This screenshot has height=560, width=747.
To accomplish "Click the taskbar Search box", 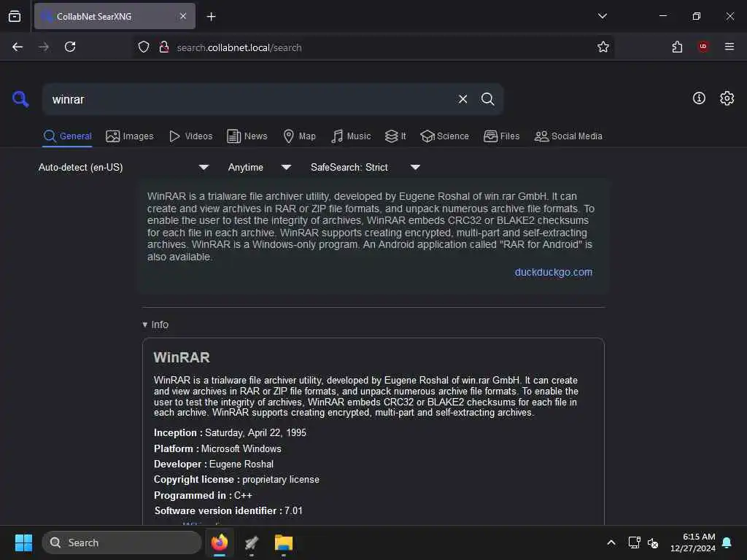I will 122,542.
